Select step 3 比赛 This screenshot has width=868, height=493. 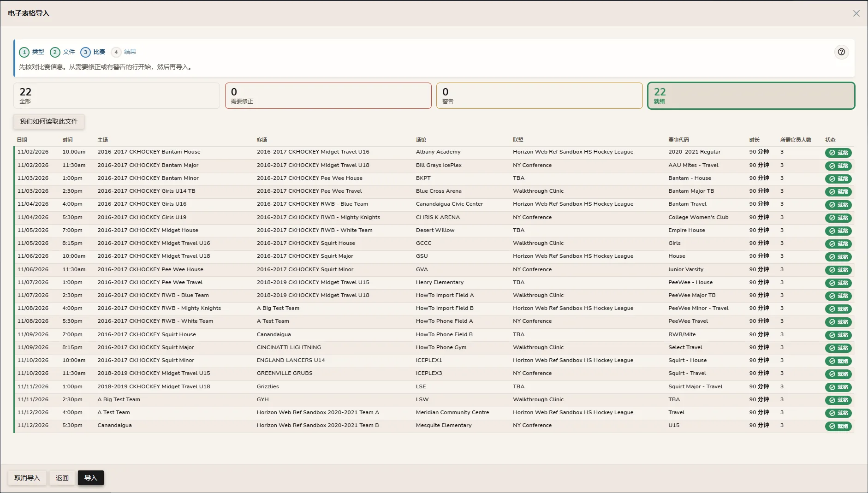[93, 52]
